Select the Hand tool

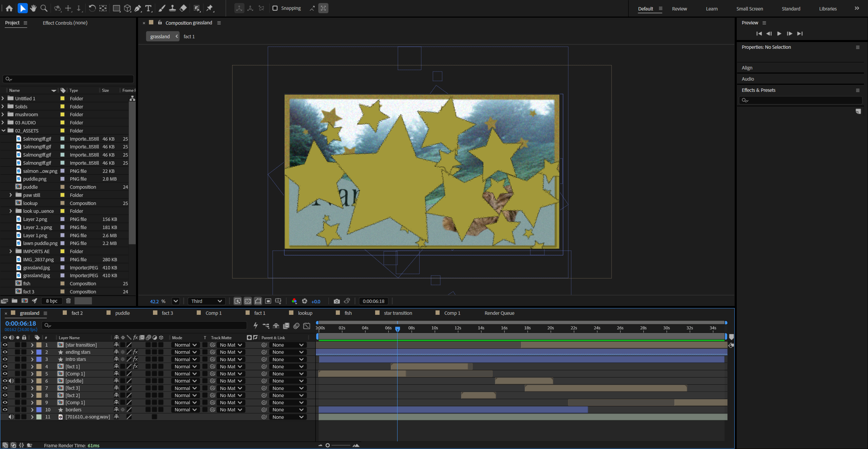(33, 8)
